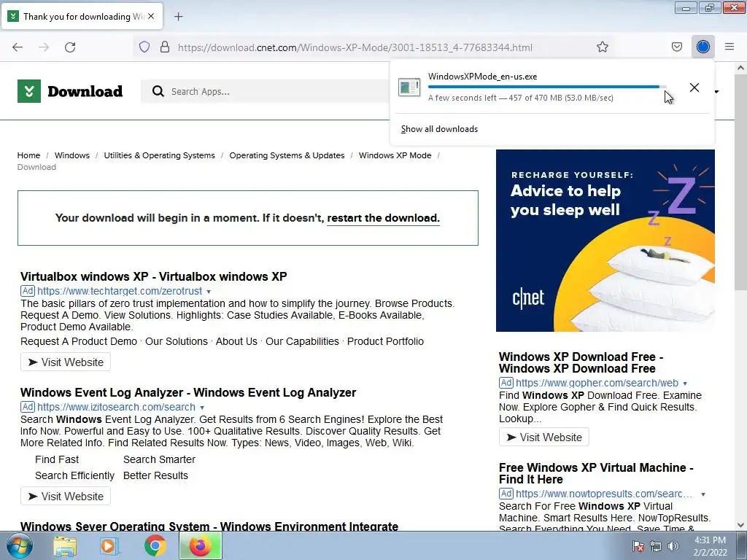Click the scrollbar down arrow
The width and height of the screenshot is (747, 560).
click(x=741, y=525)
